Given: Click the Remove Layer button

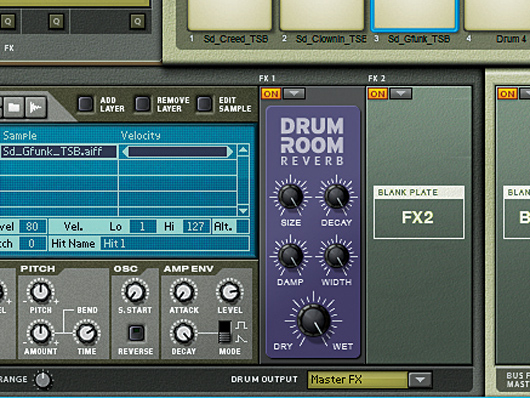Looking at the screenshot, I should tap(142, 104).
